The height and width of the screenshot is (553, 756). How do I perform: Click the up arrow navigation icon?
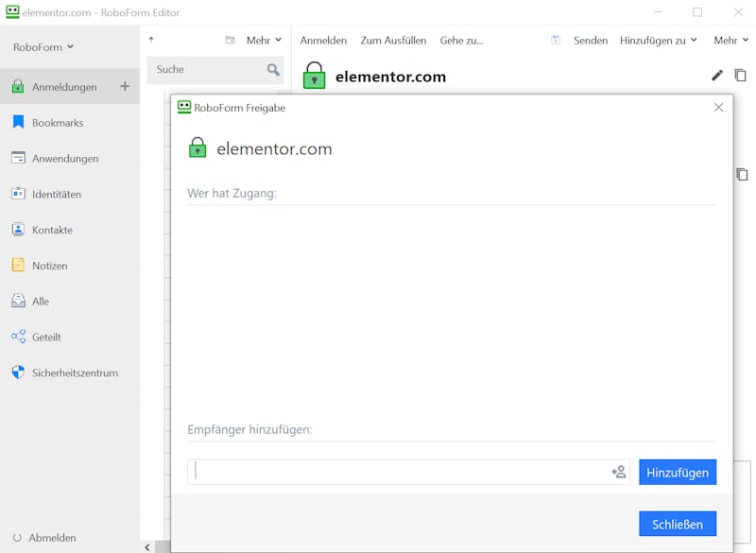pos(151,40)
